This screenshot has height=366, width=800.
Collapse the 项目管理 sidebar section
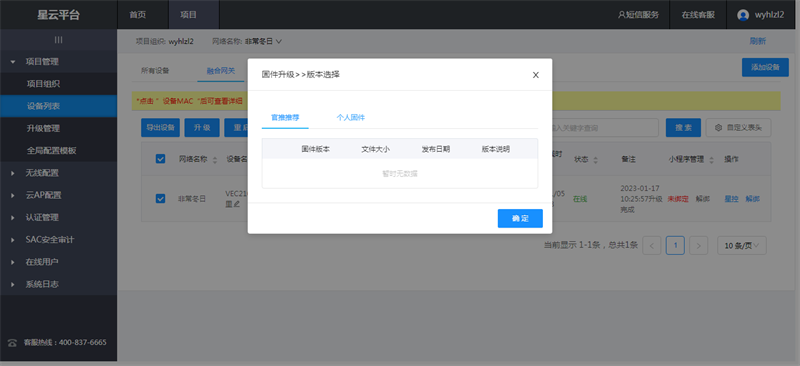click(59, 62)
